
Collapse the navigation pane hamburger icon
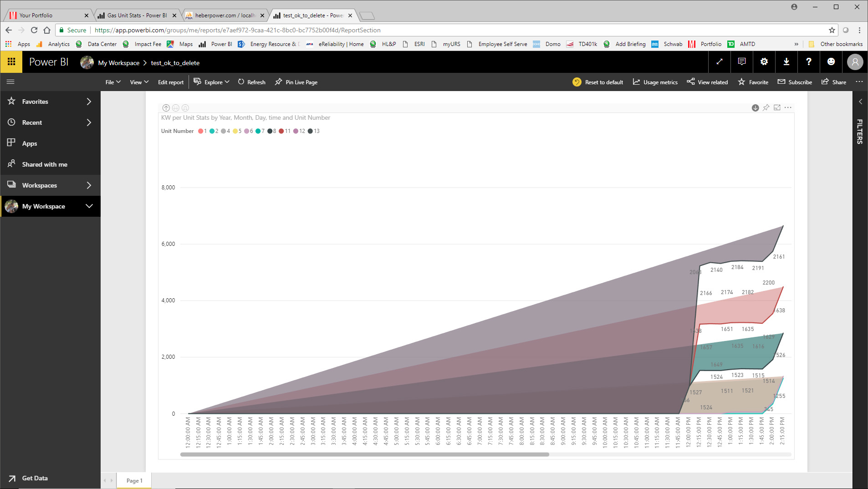10,82
